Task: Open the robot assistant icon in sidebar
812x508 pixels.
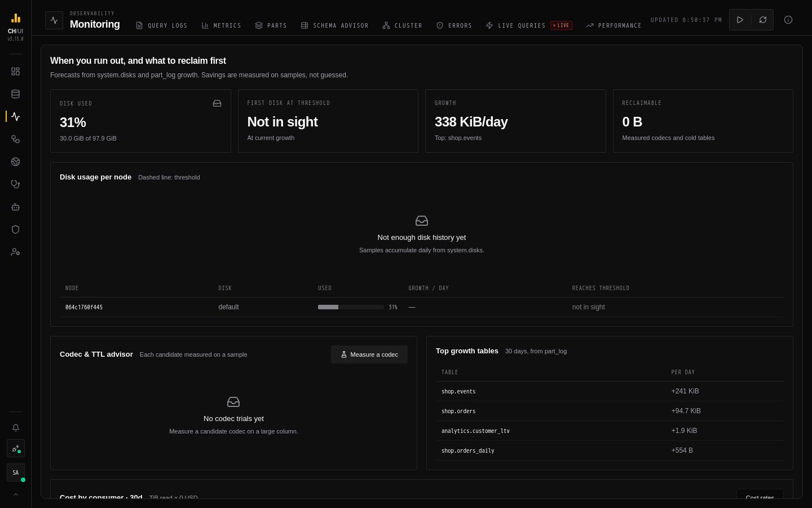Action: tap(16, 207)
